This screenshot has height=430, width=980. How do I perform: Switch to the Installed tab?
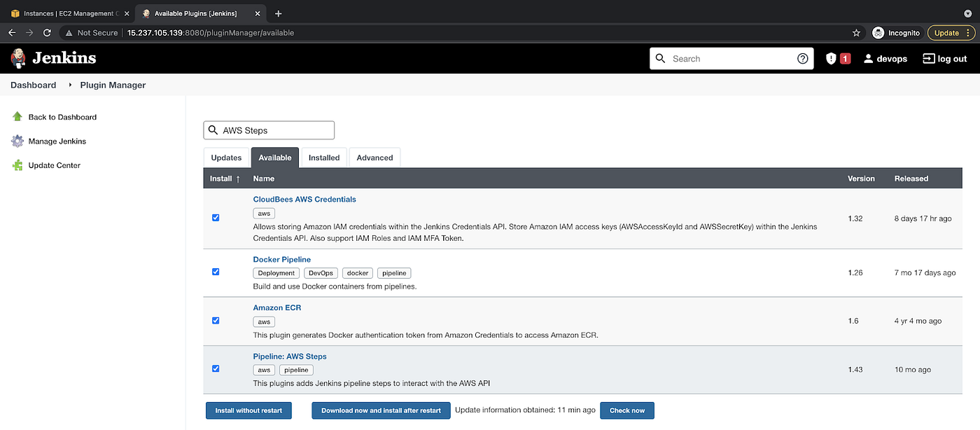coord(324,158)
